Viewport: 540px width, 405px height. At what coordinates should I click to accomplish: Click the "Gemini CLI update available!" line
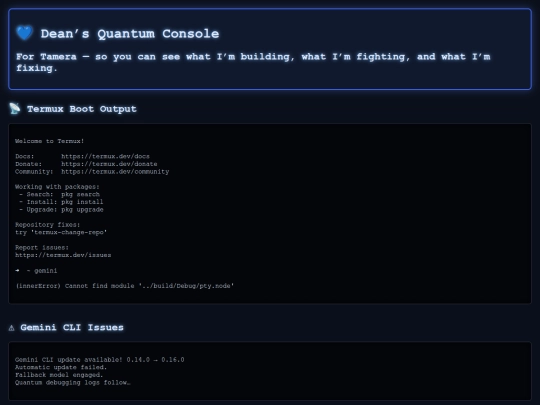[100, 360]
